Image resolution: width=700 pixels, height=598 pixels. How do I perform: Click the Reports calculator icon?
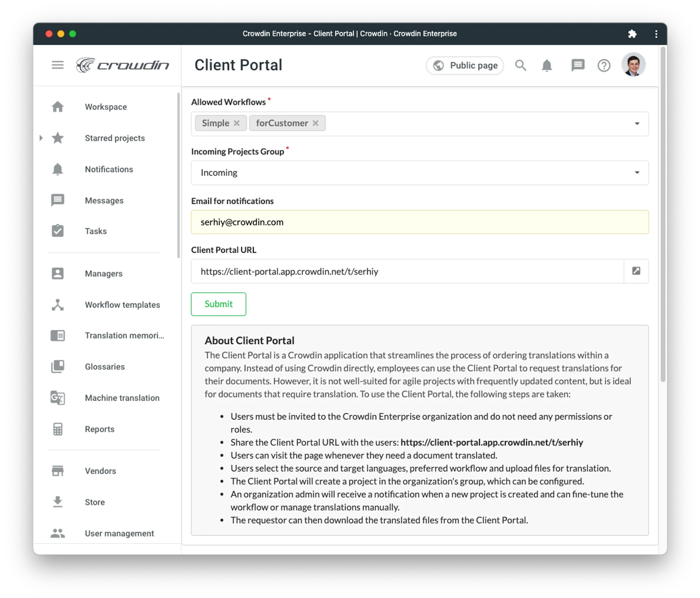pos(58,429)
